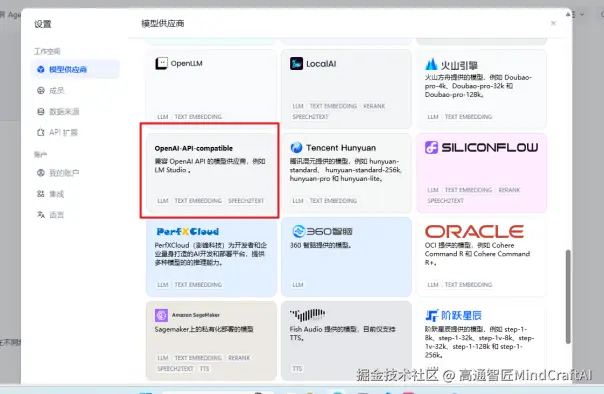Click the 数据来源 database icon
The width and height of the screenshot is (604, 394).
(x=41, y=112)
